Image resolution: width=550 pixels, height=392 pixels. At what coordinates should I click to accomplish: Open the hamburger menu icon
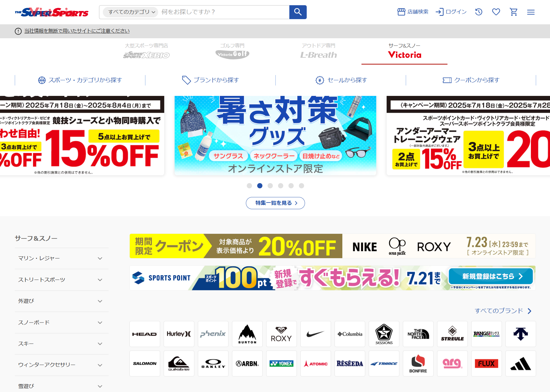click(x=531, y=12)
